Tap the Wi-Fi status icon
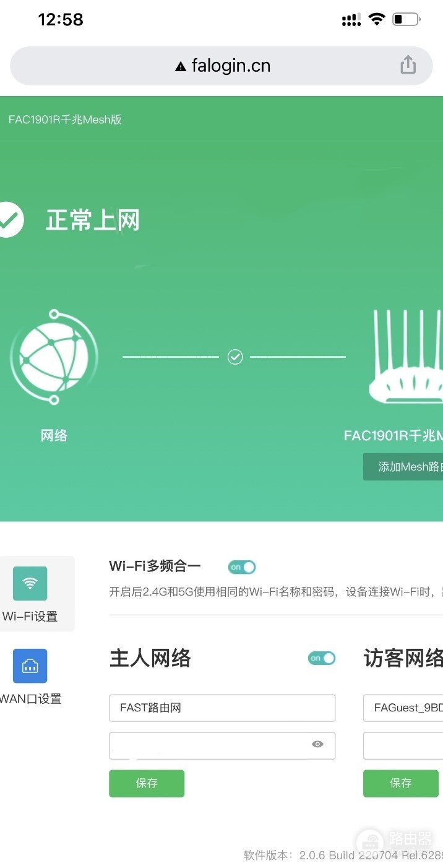 point(377,19)
